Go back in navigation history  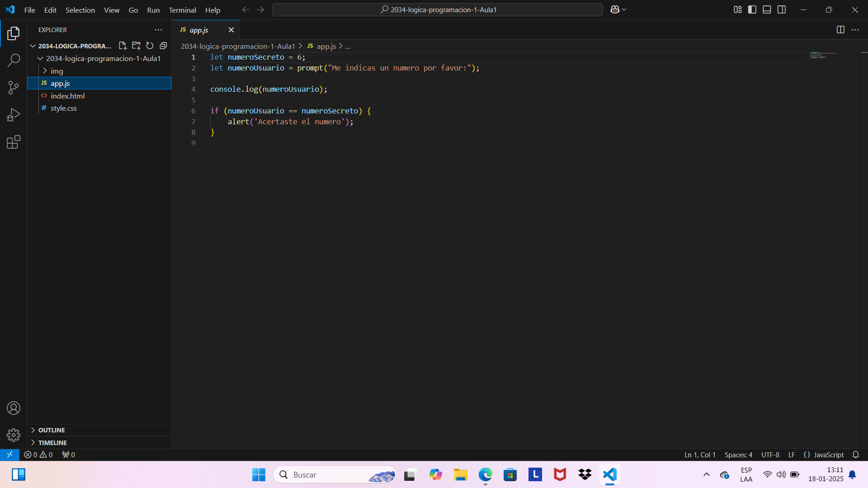pos(245,9)
